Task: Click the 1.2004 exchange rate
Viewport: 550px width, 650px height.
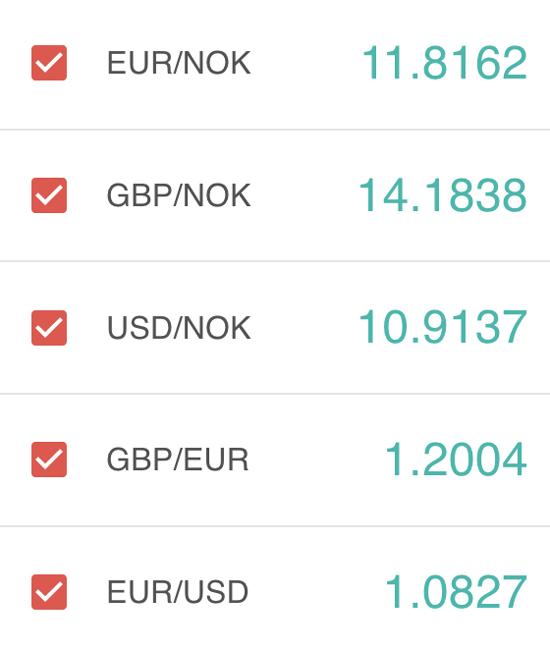Action: 456,459
